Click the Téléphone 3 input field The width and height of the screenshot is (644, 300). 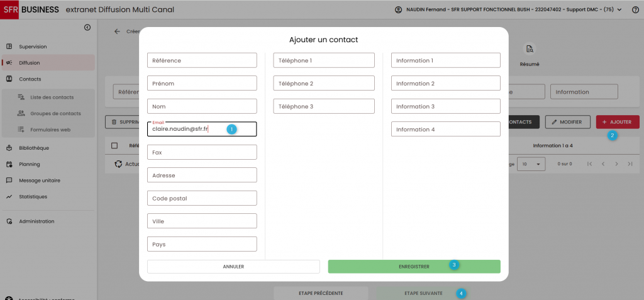324,106
